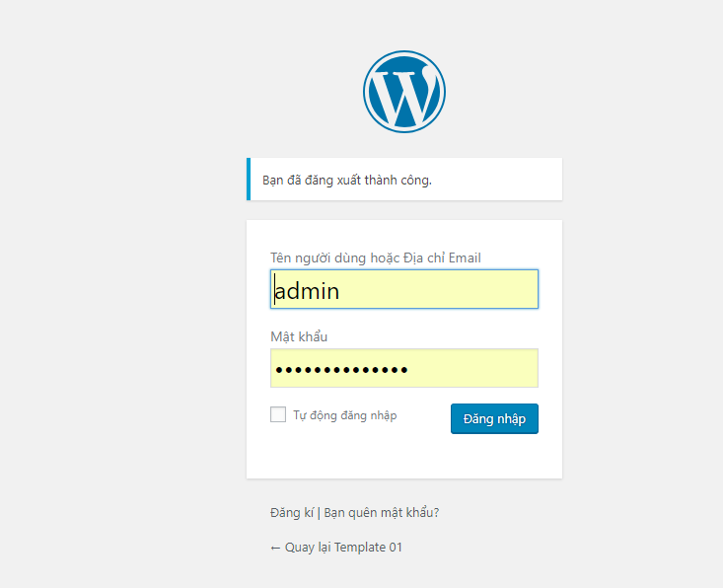Click the left arrow before Quay lại
This screenshot has height=588, width=723.
pyautogui.click(x=275, y=548)
